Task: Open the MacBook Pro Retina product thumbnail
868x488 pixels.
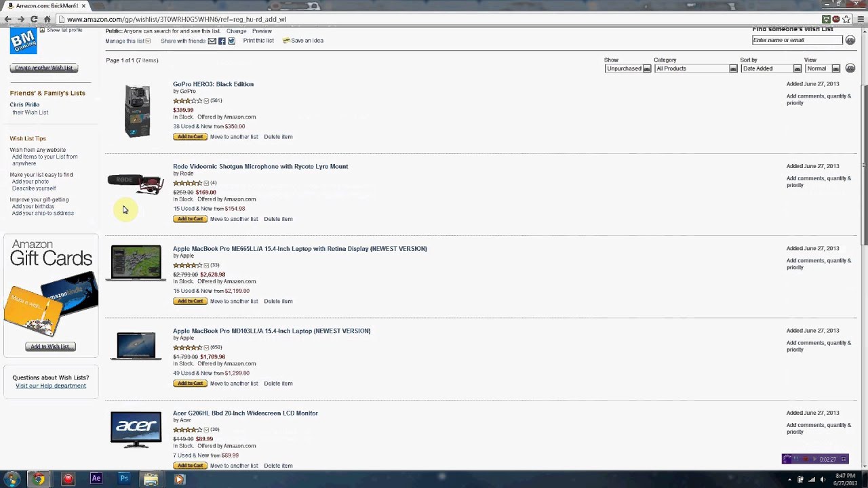Action: point(136,263)
